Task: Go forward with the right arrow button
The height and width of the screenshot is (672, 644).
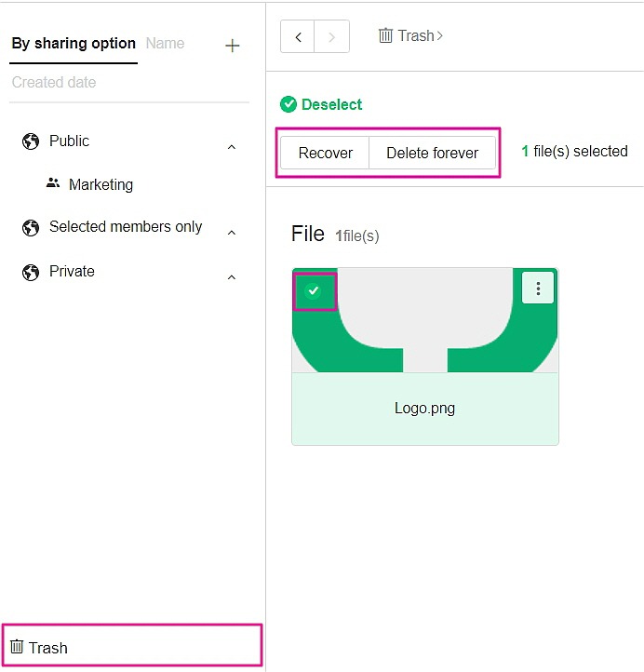Action: pos(332,37)
